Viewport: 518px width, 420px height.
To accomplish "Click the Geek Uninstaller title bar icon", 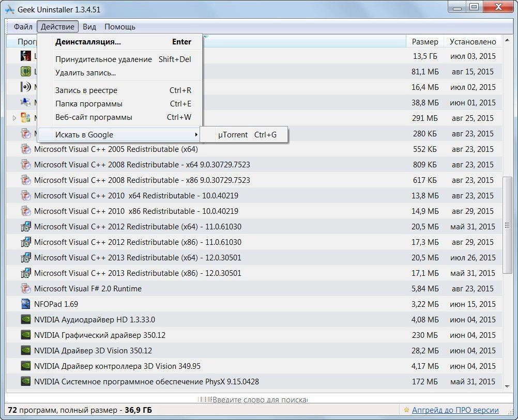I will (x=10, y=9).
